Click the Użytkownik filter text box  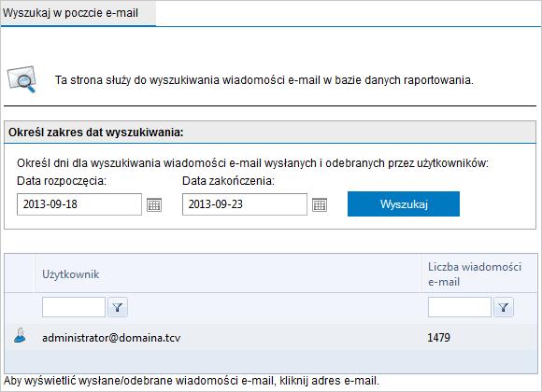pos(74,307)
